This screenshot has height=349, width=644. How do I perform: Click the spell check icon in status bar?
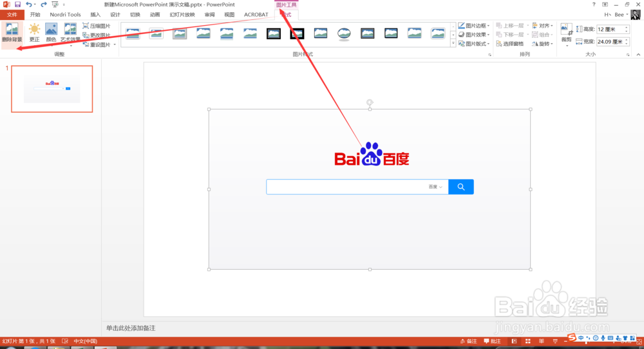[65, 341]
